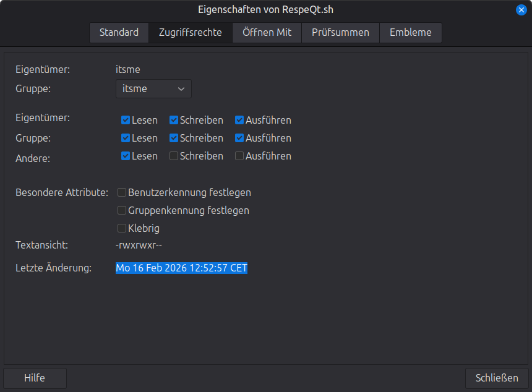
Task: Disable Schreiben permission for Gruppe
Action: point(174,138)
